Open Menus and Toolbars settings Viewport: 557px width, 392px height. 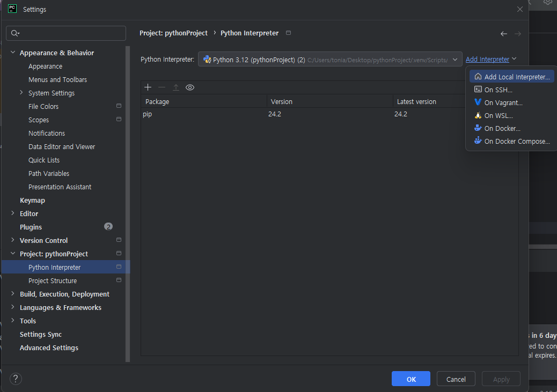[x=57, y=79]
